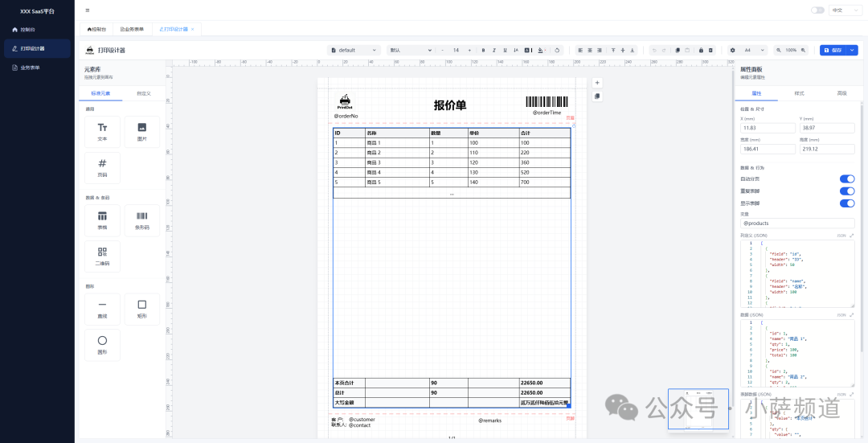Viewport: 868px width, 443px height.
Task: Switch to the 标准元素 tab
Action: [x=100, y=93]
